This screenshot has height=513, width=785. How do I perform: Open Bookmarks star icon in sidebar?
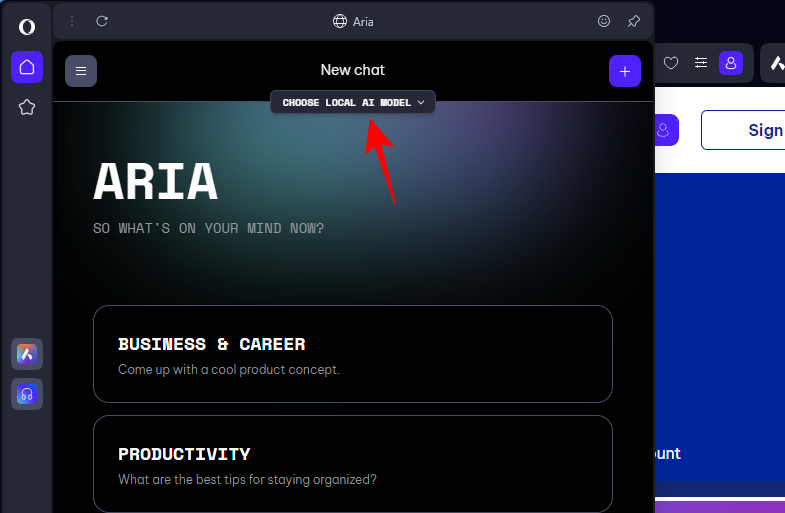[x=27, y=107]
